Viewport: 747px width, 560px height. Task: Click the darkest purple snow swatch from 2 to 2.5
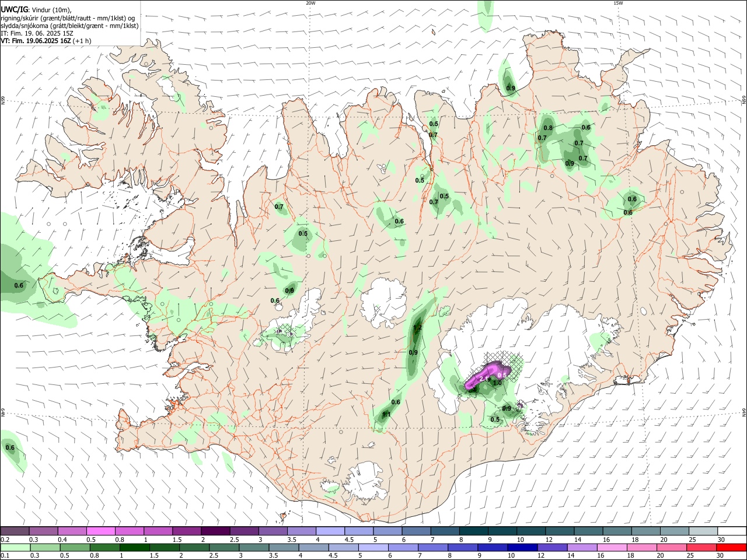point(215,531)
